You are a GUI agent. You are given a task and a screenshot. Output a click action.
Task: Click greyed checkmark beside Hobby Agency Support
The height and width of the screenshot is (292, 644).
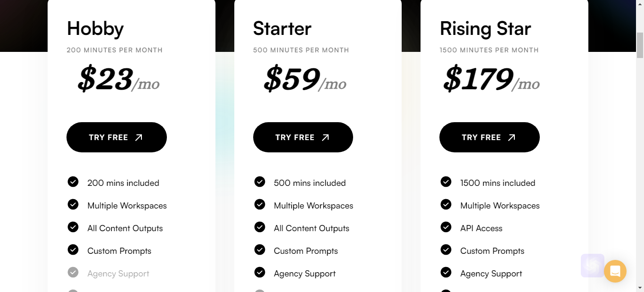(x=73, y=272)
